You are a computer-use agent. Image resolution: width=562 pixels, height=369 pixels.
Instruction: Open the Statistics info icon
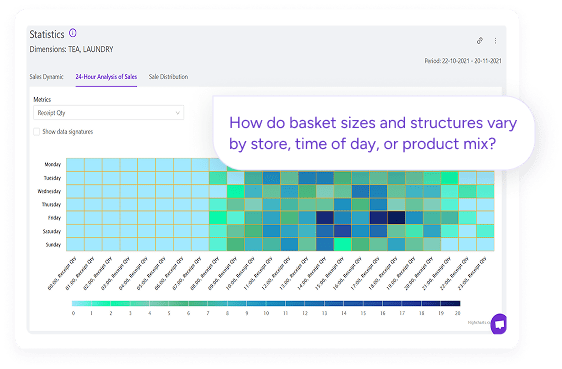[73, 33]
